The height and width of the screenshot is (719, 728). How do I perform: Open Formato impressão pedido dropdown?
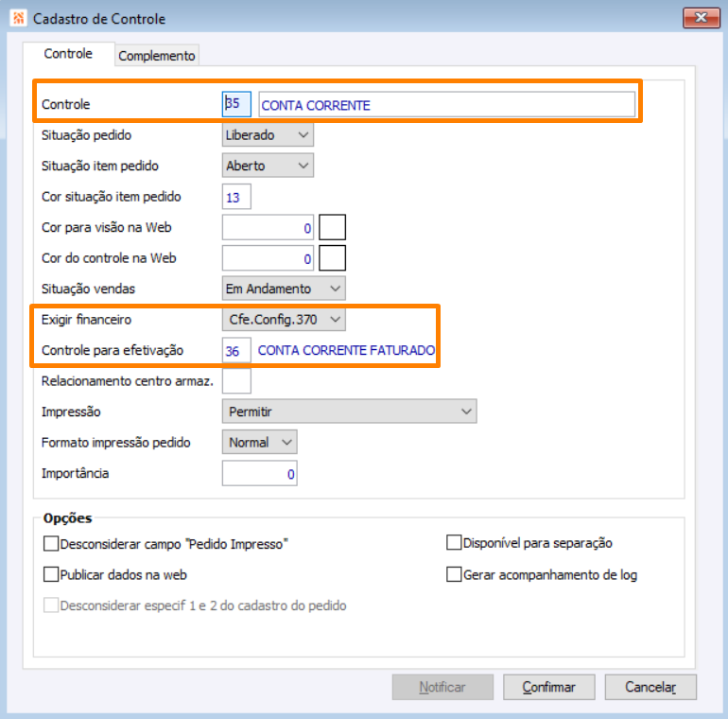click(260, 442)
